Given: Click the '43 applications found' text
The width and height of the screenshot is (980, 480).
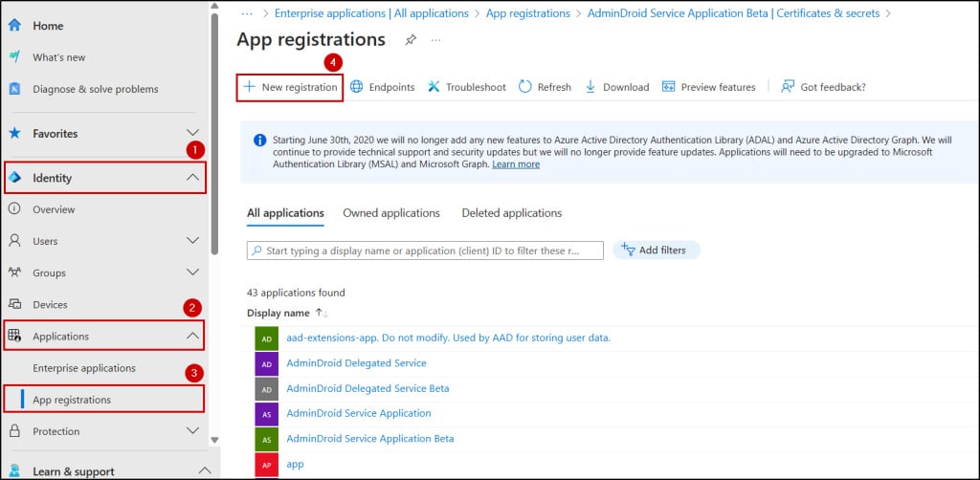Looking at the screenshot, I should click(296, 293).
